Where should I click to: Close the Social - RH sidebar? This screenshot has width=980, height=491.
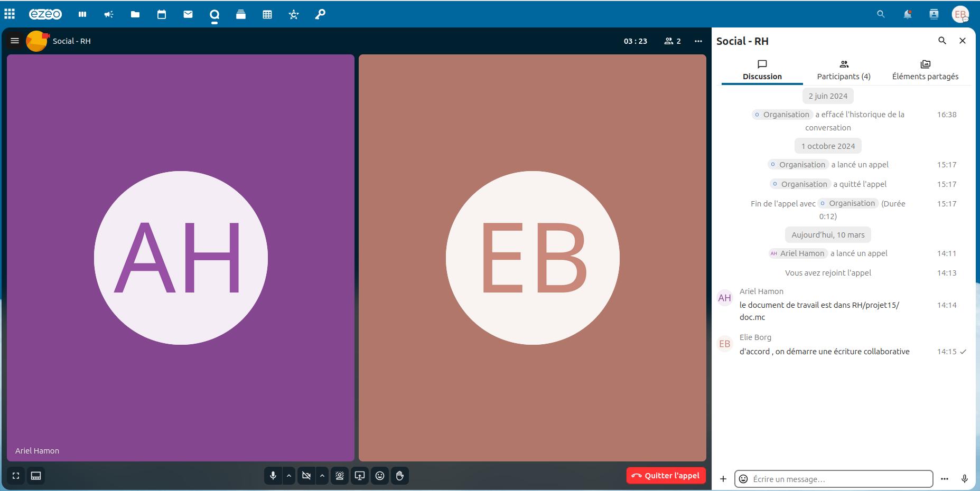click(x=963, y=41)
